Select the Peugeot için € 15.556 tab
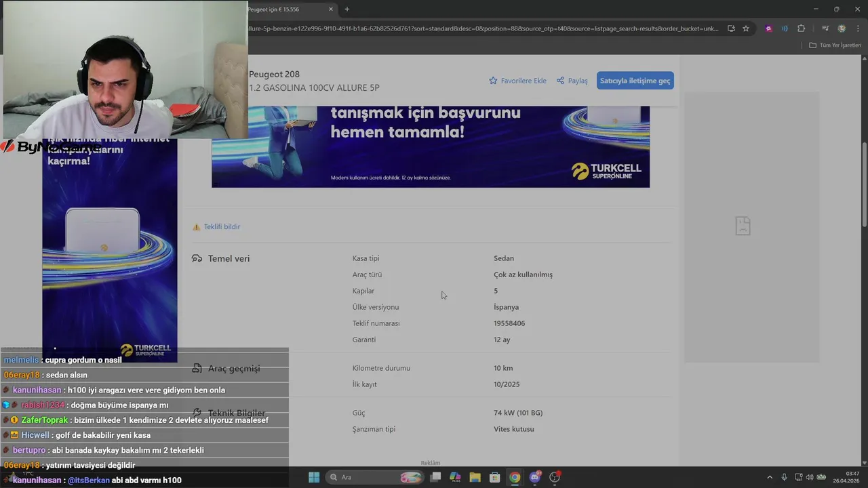868x488 pixels. [273, 9]
